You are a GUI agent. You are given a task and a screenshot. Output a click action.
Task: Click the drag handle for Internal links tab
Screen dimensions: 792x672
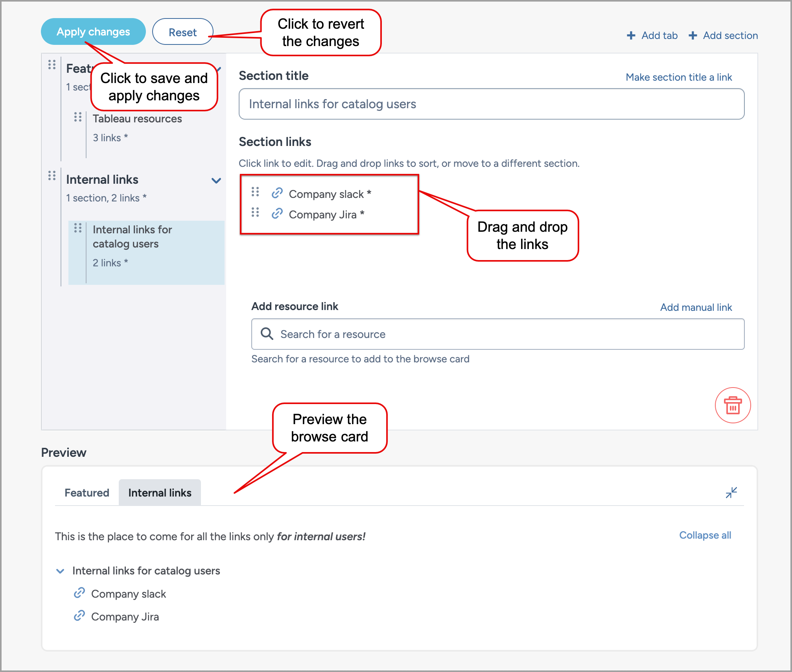click(x=52, y=179)
